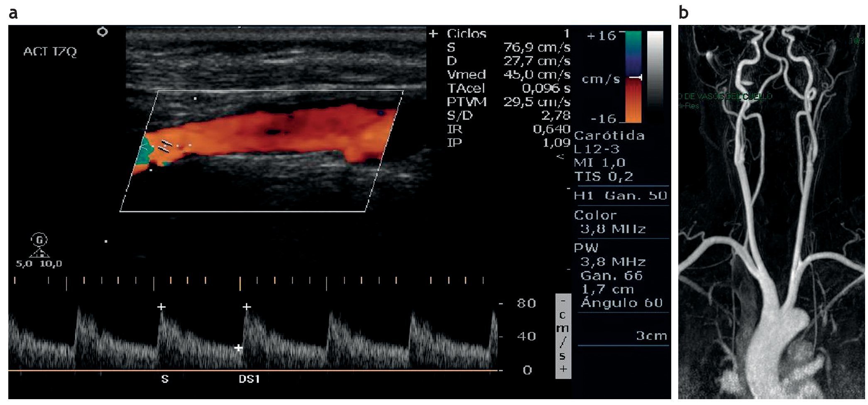
Task: Select the systolic peak caliper above S
Action: coord(161,307)
